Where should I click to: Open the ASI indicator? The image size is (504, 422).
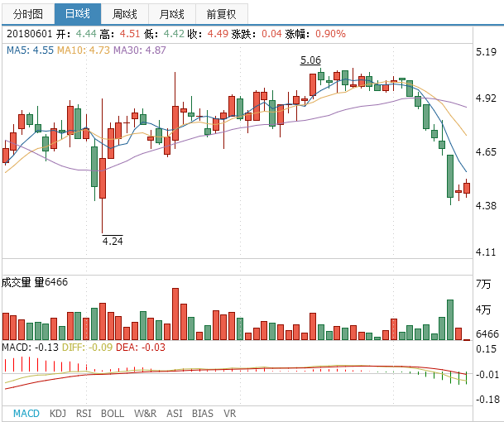[x=175, y=414]
